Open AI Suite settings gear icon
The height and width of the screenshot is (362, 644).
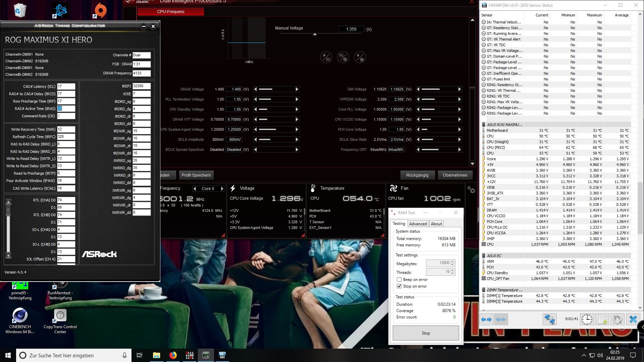pos(471,190)
